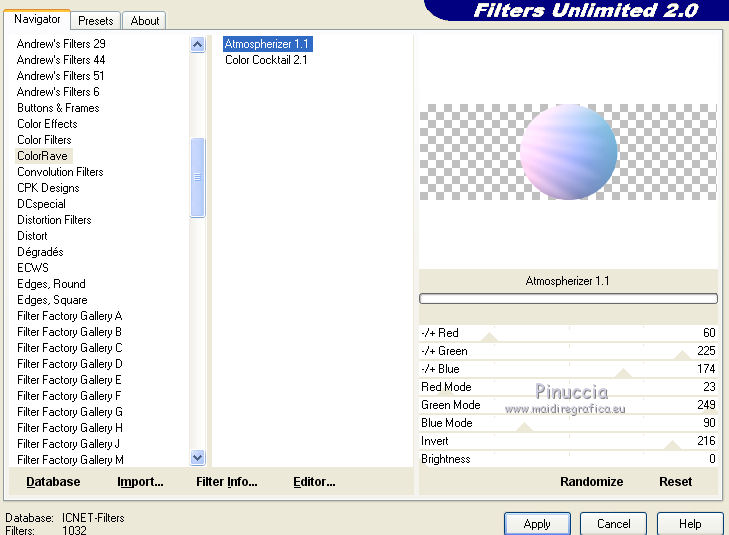This screenshot has height=535, width=729.
Task: Open the Color Filters category
Action: [44, 140]
